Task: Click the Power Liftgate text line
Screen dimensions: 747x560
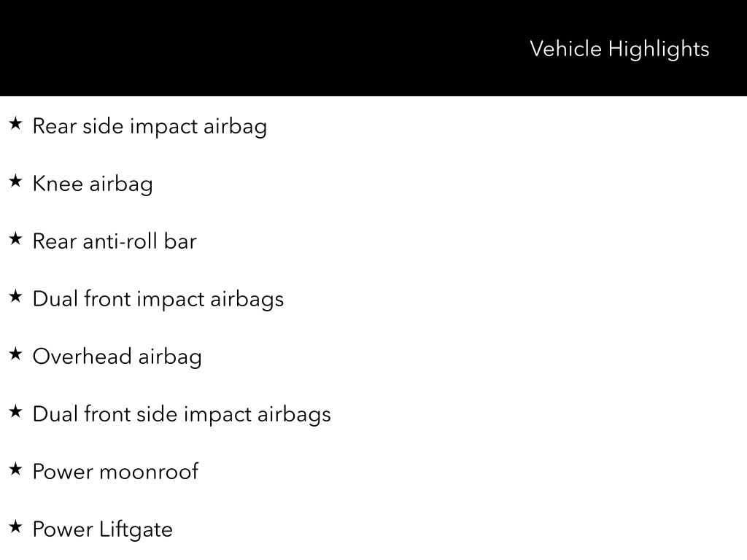Action: point(102,529)
